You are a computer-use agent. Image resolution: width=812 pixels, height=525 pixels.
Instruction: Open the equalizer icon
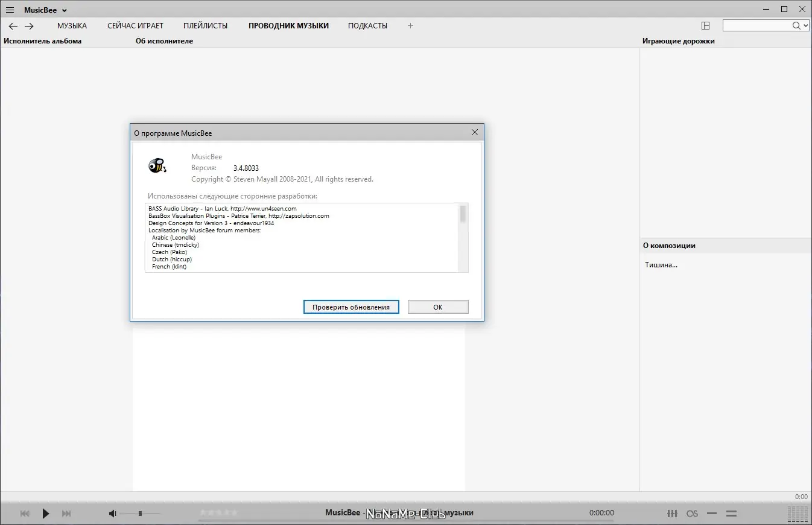tap(672, 514)
